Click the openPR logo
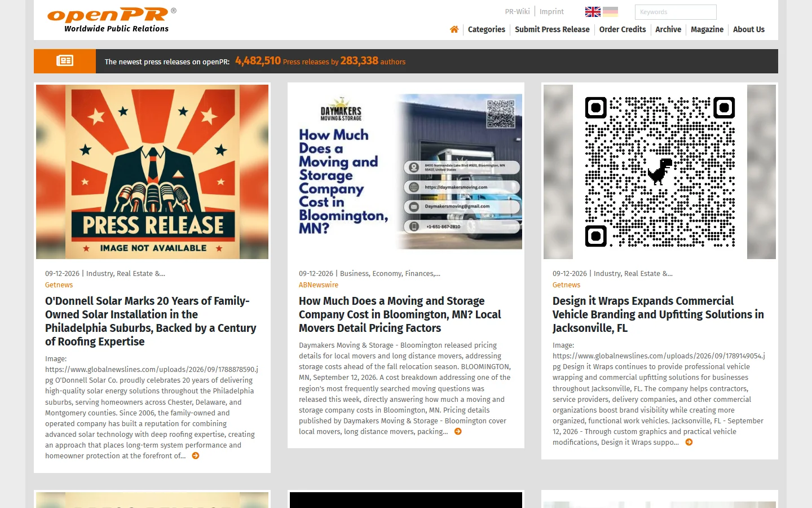 [112, 20]
